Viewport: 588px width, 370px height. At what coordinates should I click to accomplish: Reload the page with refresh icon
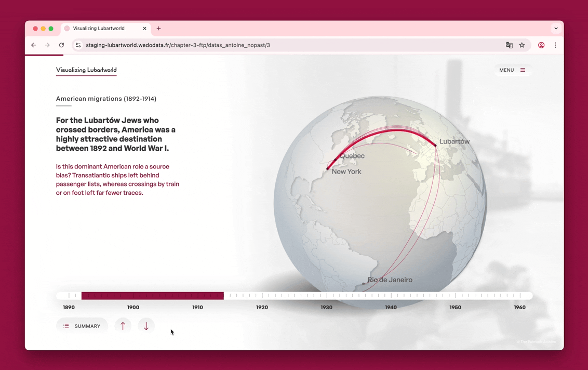[61, 45]
